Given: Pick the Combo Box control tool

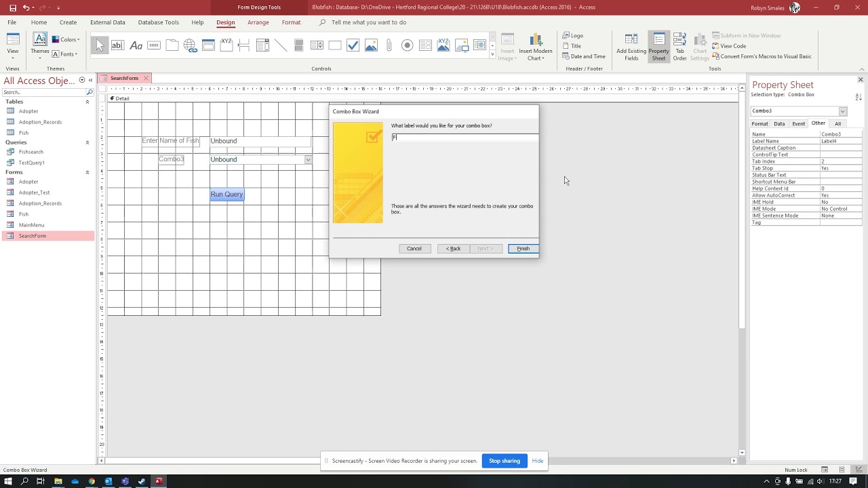Looking at the screenshot, I should 262,45.
